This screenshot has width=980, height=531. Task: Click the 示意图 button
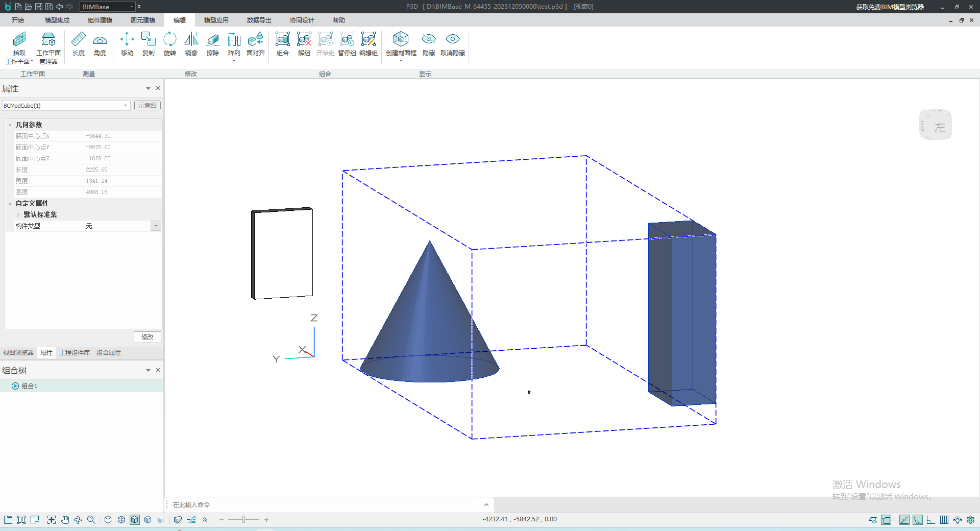pyautogui.click(x=147, y=106)
